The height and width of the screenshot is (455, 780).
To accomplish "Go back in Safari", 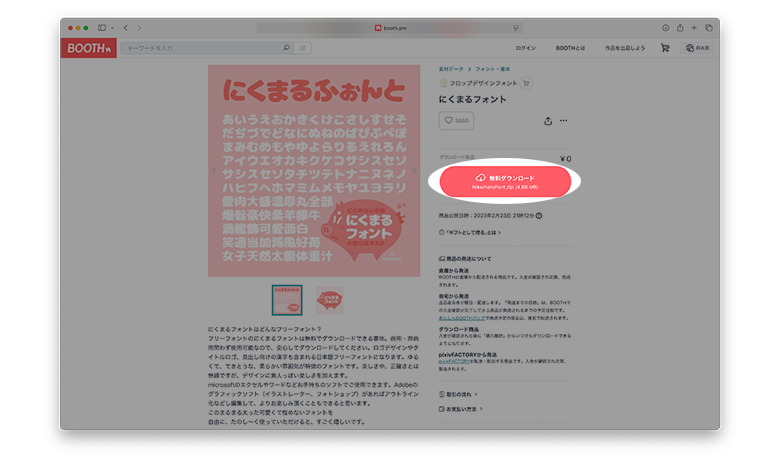I will 125,28.
